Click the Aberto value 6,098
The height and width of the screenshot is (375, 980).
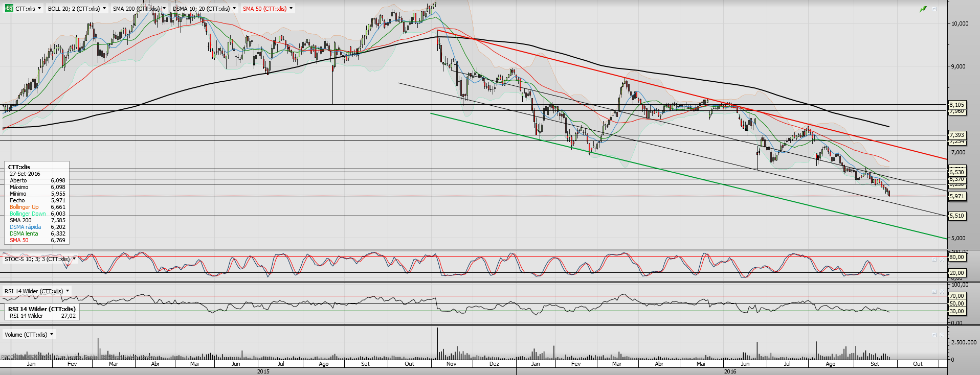pyautogui.click(x=58, y=180)
